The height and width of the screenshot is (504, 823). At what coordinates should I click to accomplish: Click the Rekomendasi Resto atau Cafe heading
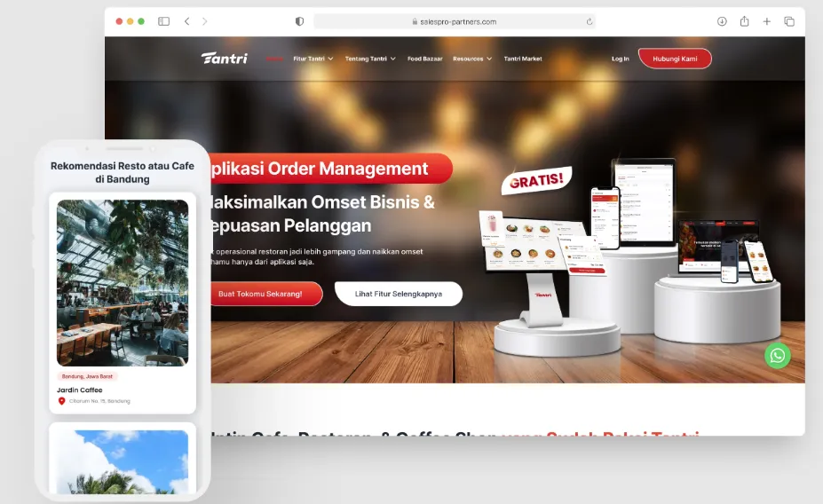click(x=123, y=172)
